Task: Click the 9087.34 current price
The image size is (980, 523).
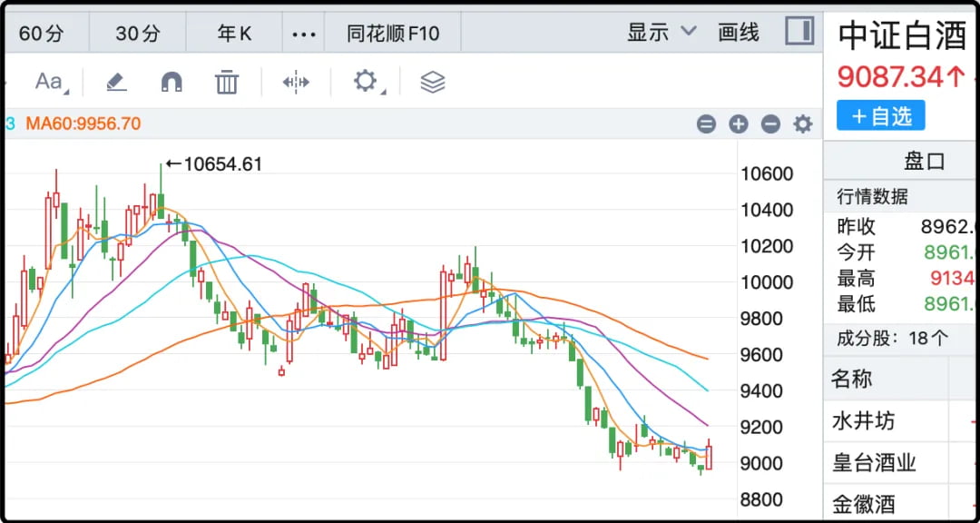Action: click(x=901, y=77)
